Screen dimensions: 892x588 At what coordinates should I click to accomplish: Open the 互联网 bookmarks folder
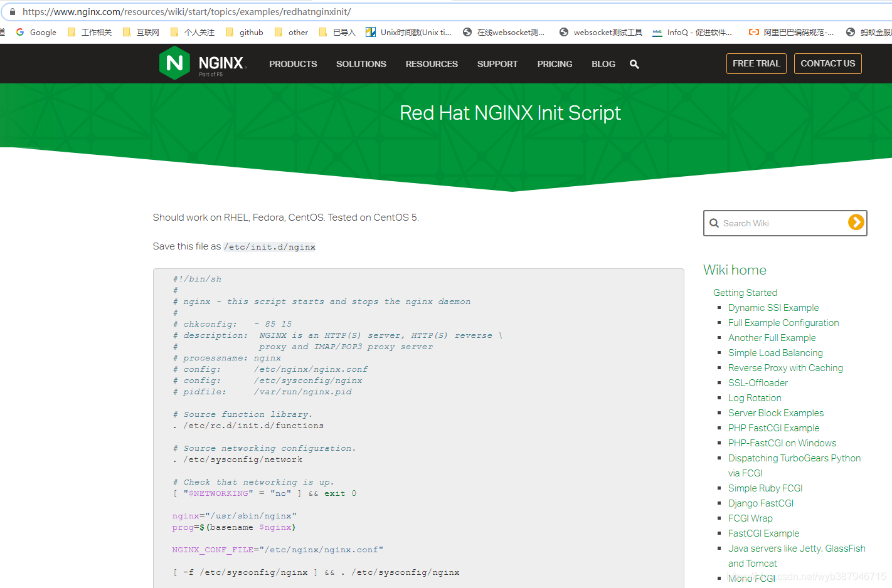(x=141, y=32)
